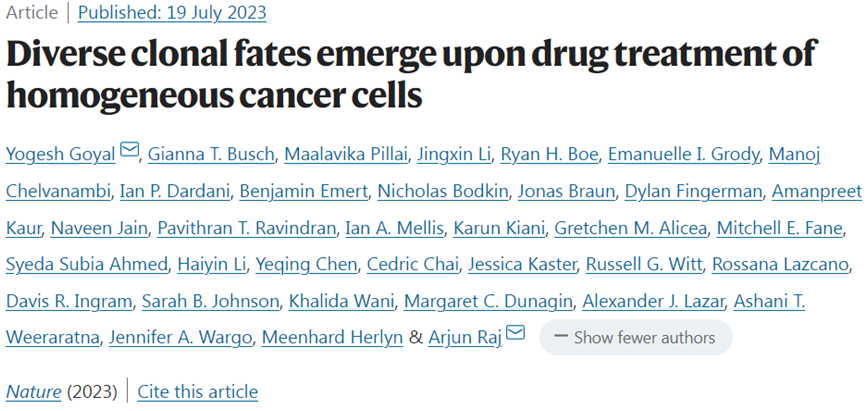Click envelope icon next to Yogesh Goyal
Screen dimensions: 868x411
[129, 150]
